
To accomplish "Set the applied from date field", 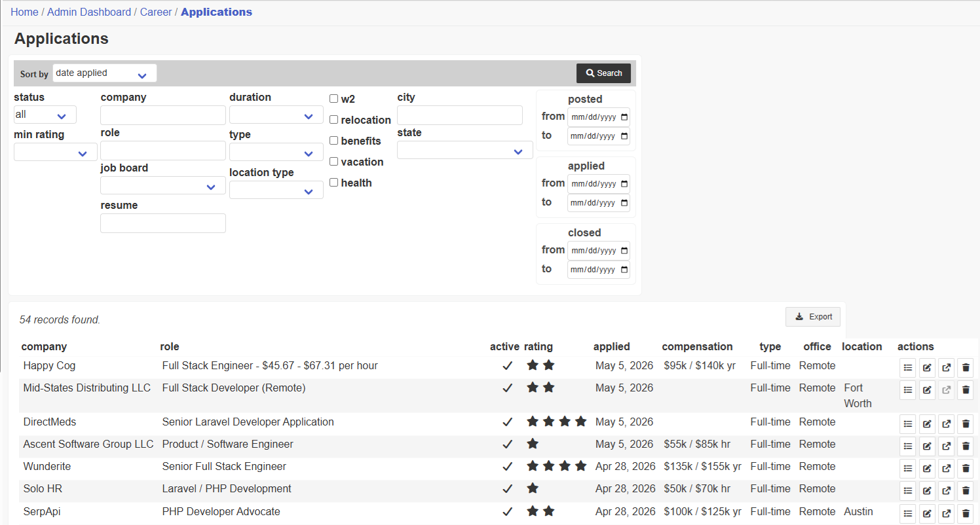I will coord(599,184).
